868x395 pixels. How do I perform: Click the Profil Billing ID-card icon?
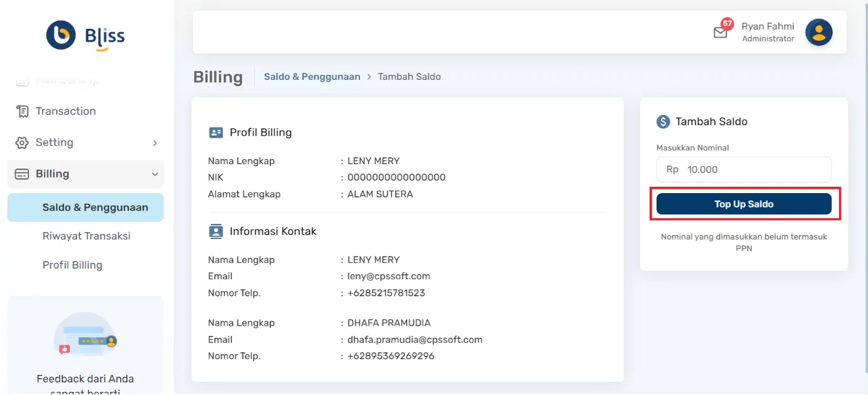point(217,132)
